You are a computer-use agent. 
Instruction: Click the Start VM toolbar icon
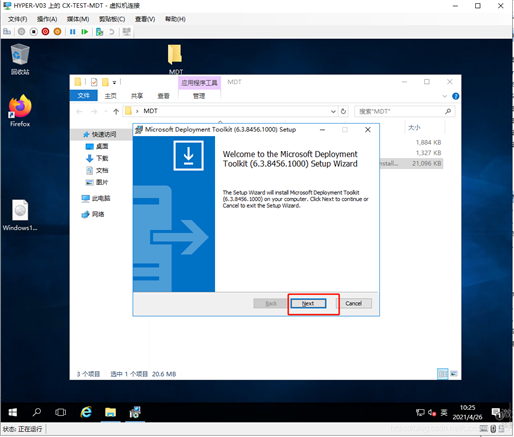pyautogui.click(x=21, y=32)
